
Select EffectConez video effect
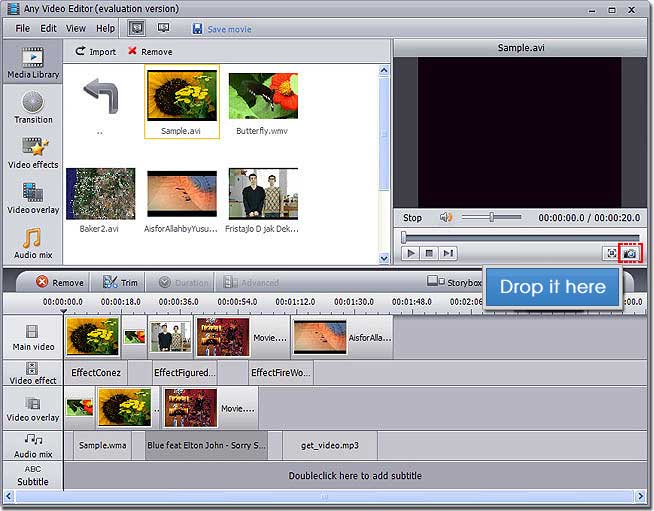tap(96, 373)
